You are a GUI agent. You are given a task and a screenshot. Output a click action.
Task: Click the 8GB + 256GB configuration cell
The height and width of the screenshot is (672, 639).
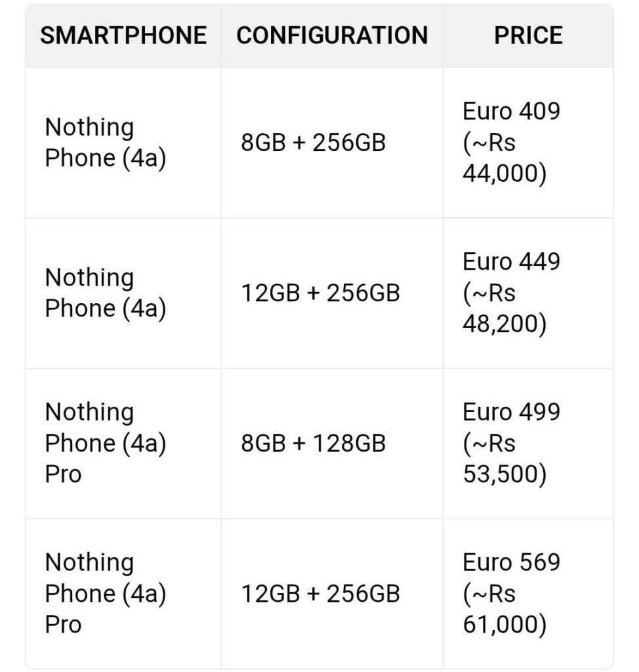pyautogui.click(x=313, y=143)
